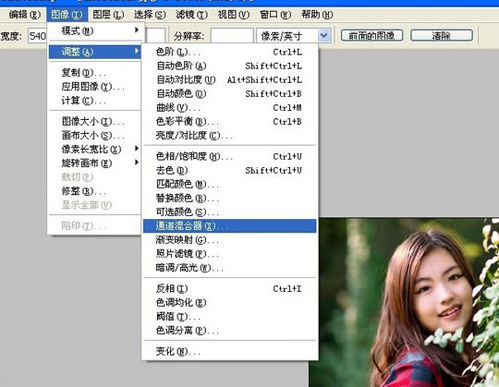Click the 宽度 input field showing 540
This screenshot has width=499, height=387.
(38, 36)
